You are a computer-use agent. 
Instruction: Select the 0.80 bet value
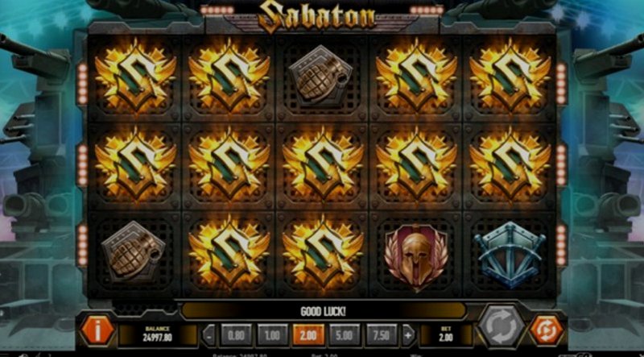point(236,335)
